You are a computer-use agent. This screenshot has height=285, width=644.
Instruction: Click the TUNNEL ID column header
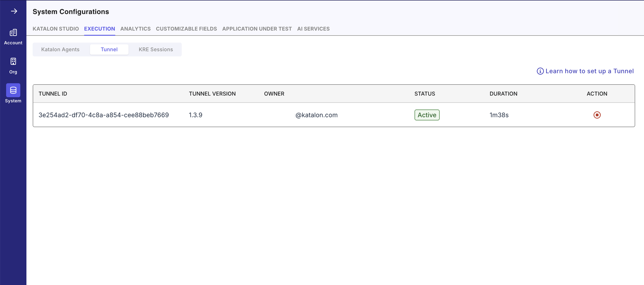pos(53,94)
